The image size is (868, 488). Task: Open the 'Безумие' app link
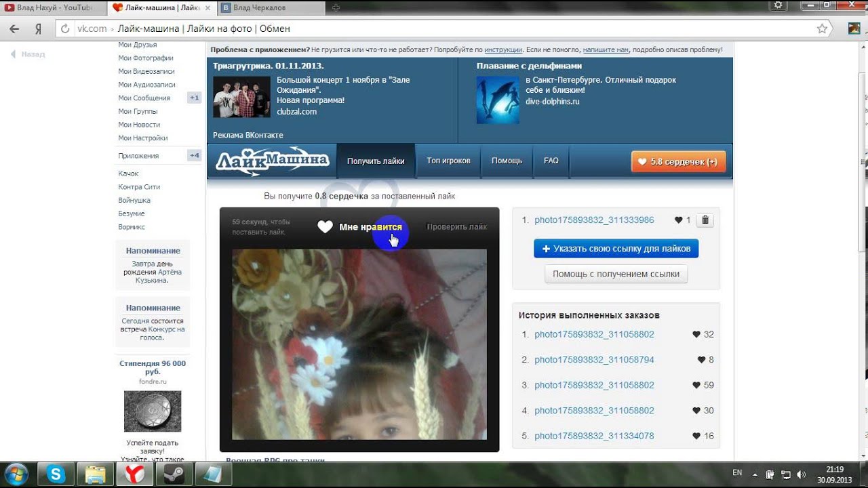(132, 213)
